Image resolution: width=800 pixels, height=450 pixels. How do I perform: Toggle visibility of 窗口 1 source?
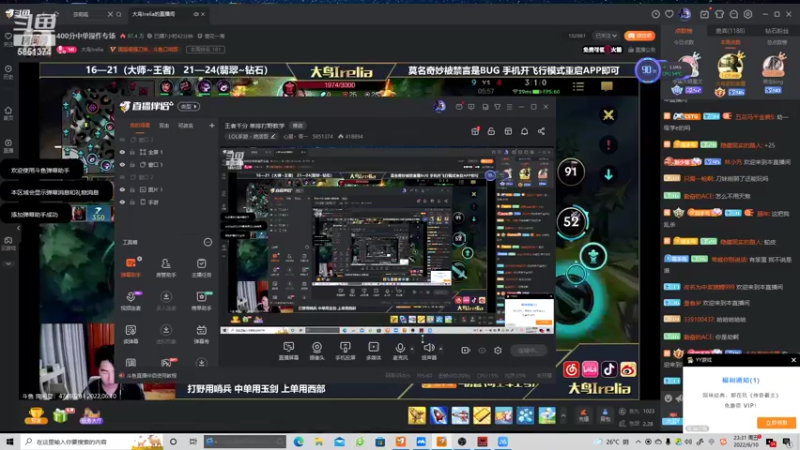[122, 165]
